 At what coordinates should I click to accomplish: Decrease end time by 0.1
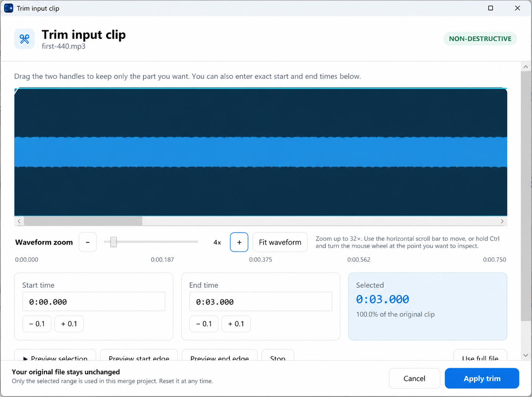[x=204, y=324]
